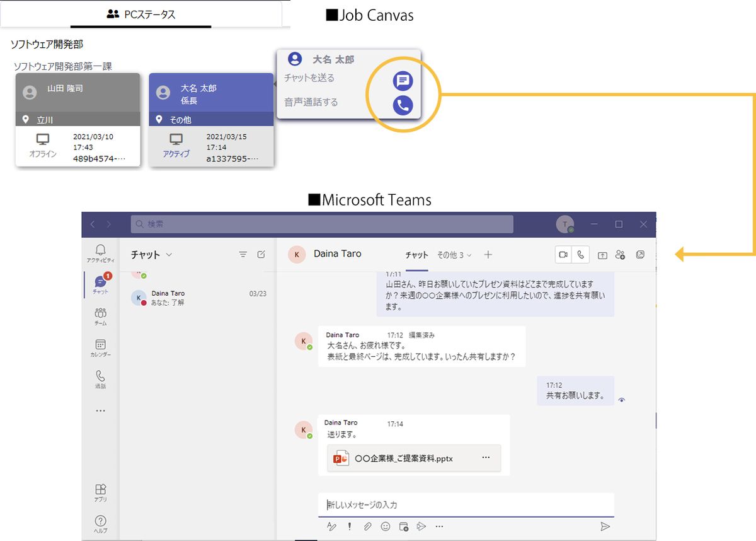This screenshot has width=756, height=541.
Task: Open the Teams profile avatar menu
Action: 565,224
